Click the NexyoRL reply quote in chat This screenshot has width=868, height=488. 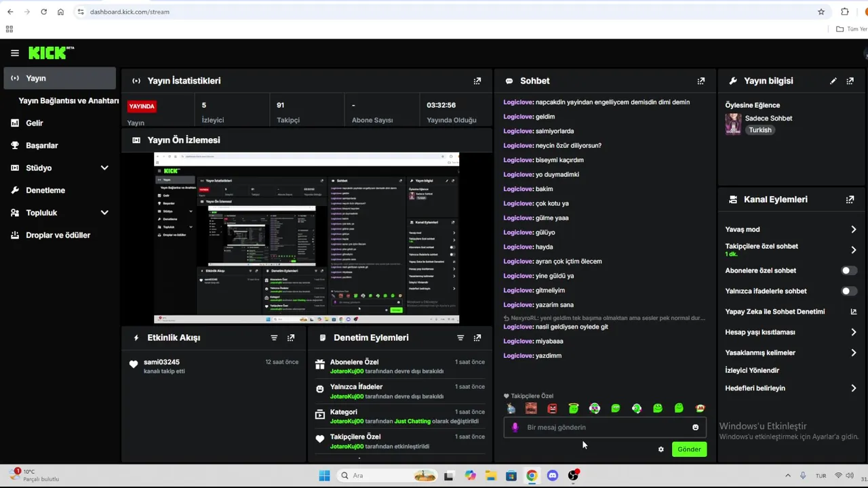pos(604,318)
